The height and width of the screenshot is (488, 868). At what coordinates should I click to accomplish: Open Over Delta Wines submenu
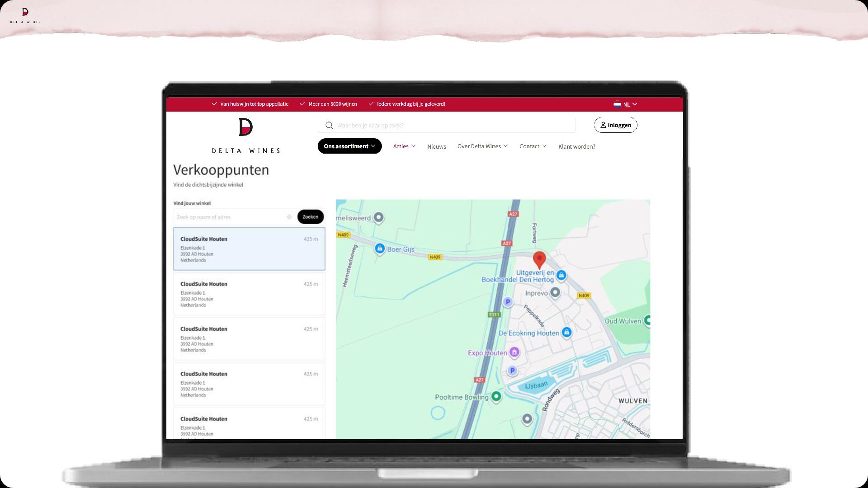click(482, 146)
